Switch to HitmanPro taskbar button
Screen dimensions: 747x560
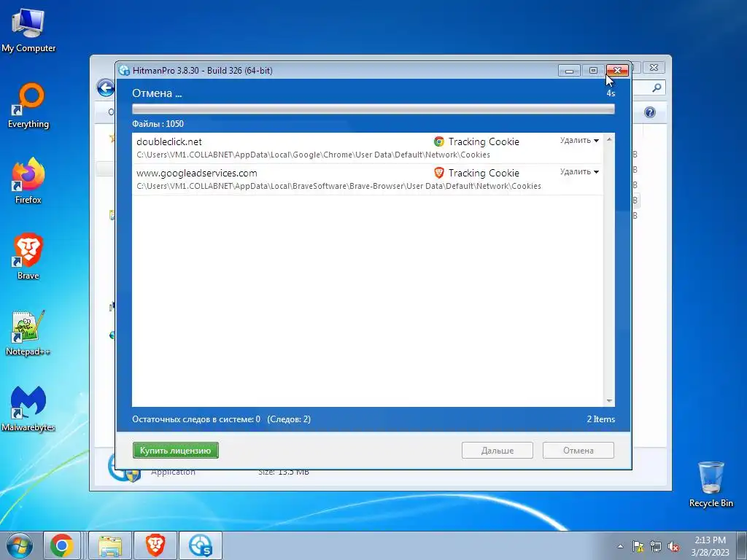[200, 545]
